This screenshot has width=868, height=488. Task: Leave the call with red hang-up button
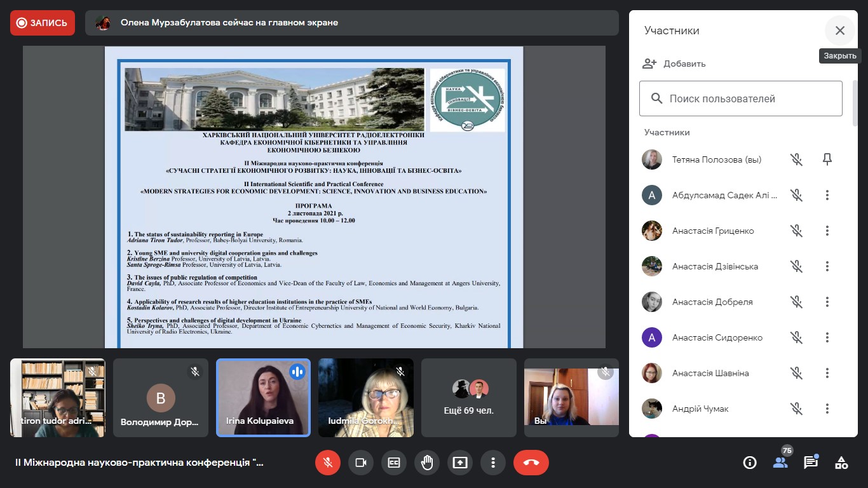531,463
